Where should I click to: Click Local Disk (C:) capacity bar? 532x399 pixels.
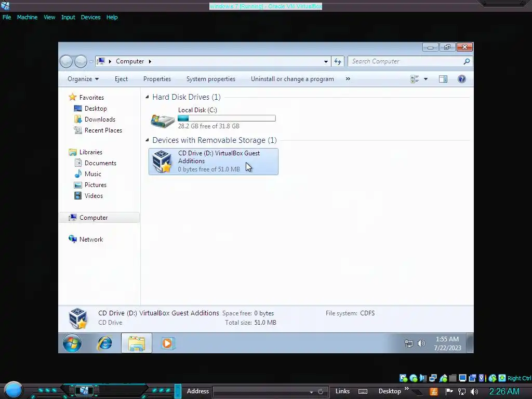tap(227, 118)
